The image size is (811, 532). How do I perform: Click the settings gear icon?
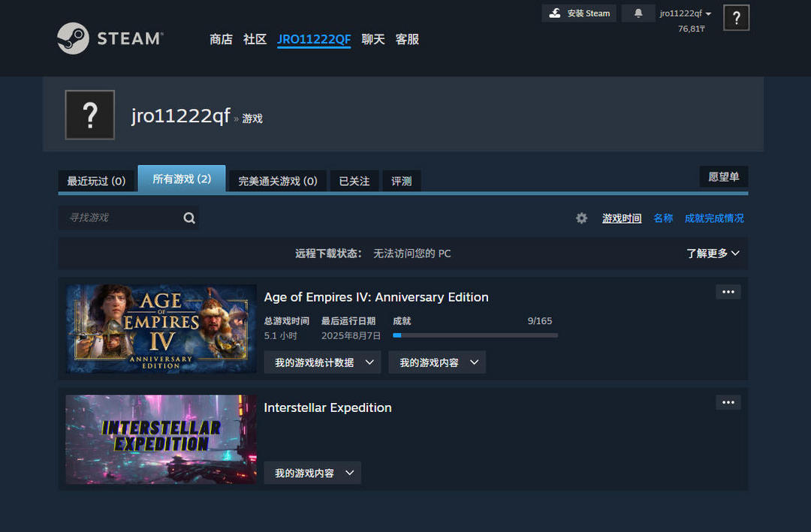[x=581, y=218]
